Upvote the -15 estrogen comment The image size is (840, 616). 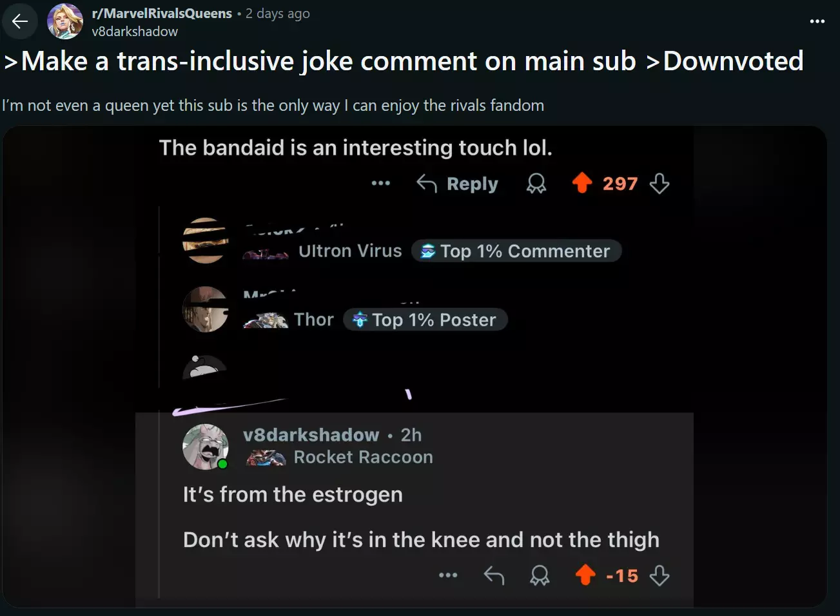[x=585, y=575]
